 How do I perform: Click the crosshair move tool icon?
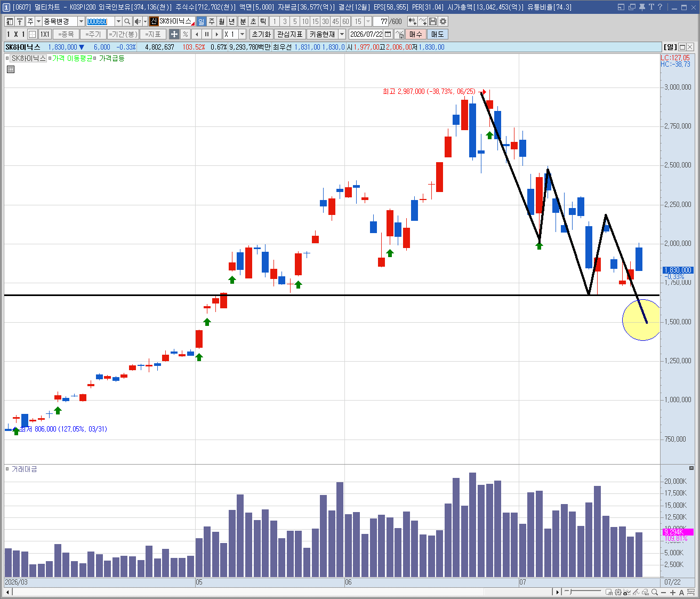coord(174,34)
